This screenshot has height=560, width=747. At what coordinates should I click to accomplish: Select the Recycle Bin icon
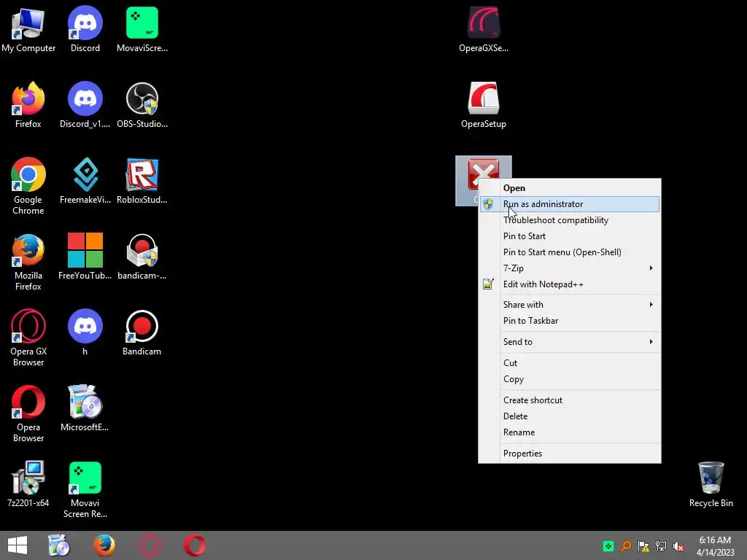pos(711,484)
